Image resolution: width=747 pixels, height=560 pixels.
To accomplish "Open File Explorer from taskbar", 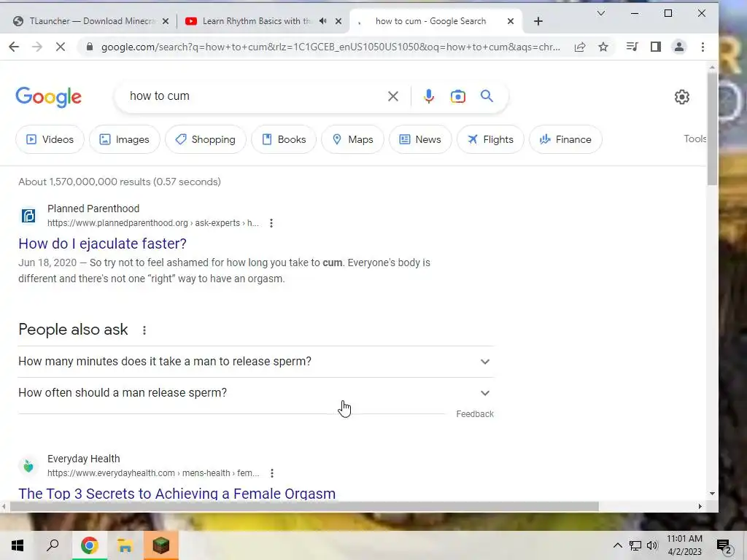I will click(x=125, y=545).
